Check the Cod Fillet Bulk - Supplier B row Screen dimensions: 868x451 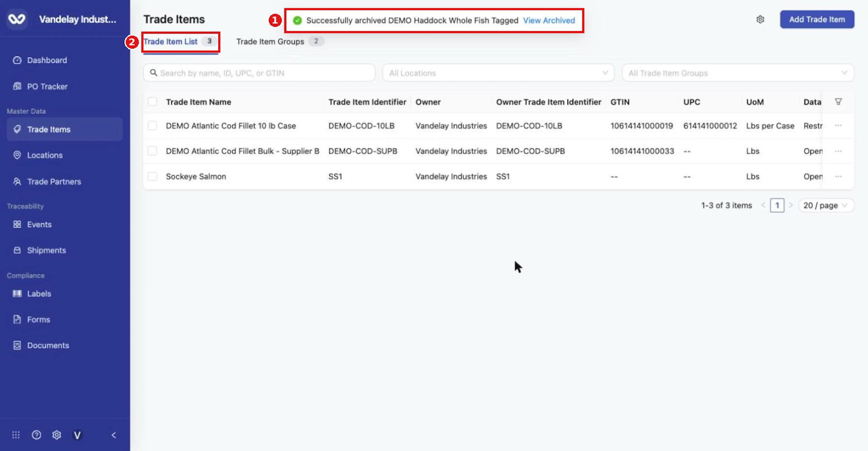click(x=152, y=151)
